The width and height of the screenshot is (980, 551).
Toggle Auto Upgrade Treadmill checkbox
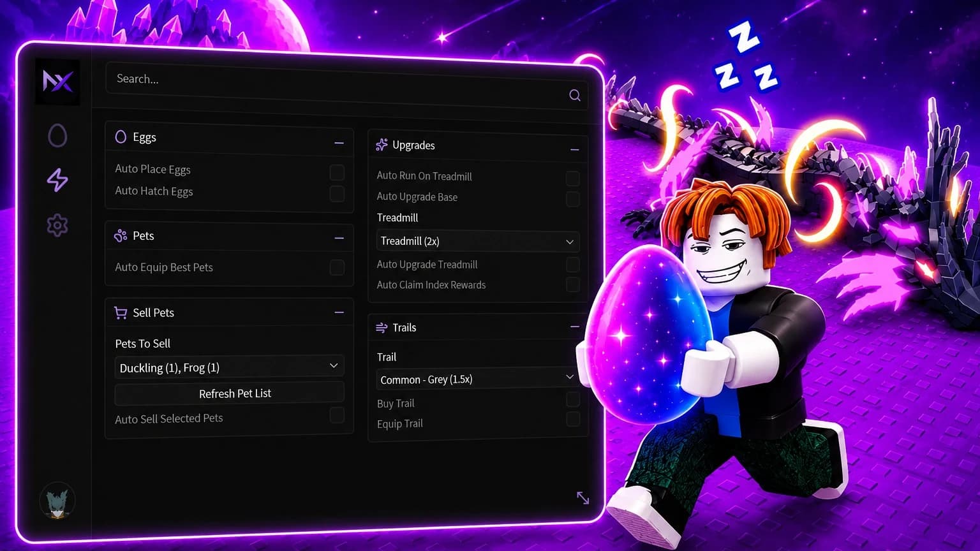coord(573,264)
